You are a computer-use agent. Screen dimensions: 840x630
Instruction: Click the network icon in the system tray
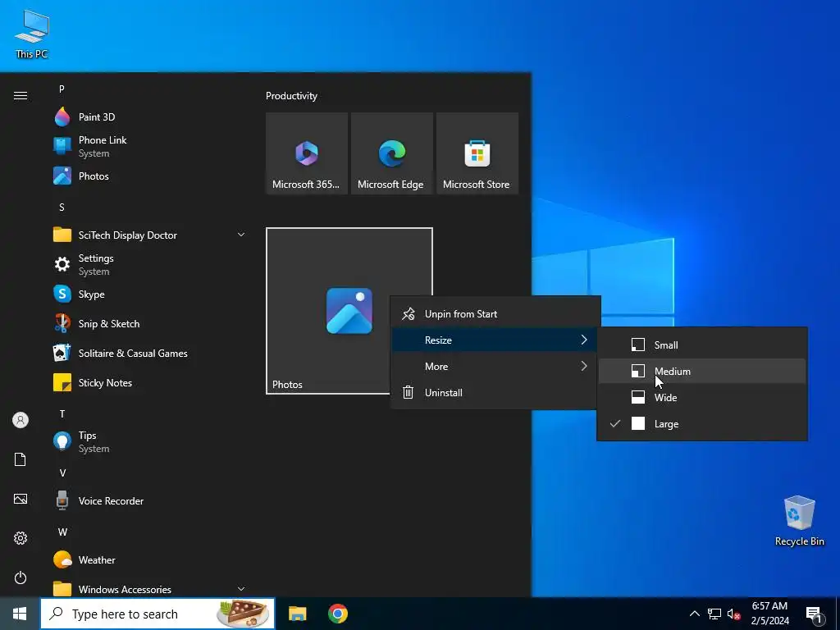tap(714, 614)
